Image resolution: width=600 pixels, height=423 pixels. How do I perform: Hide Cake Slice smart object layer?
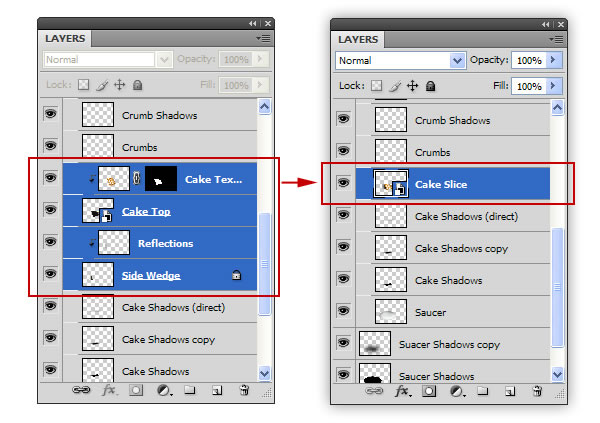[x=344, y=183]
